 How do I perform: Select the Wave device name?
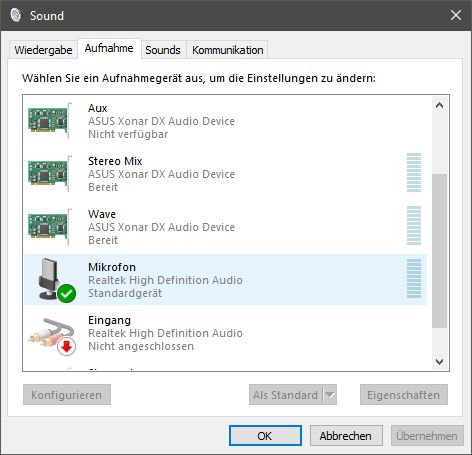(102, 214)
